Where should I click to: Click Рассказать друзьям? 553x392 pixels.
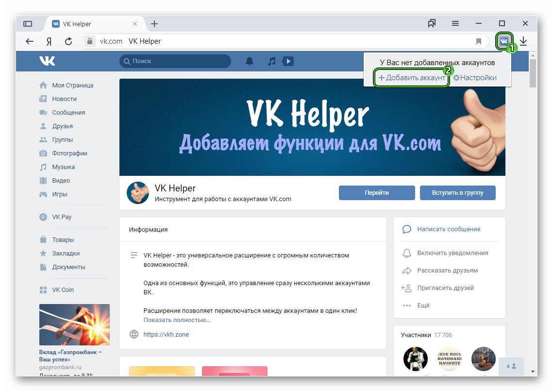tap(447, 271)
